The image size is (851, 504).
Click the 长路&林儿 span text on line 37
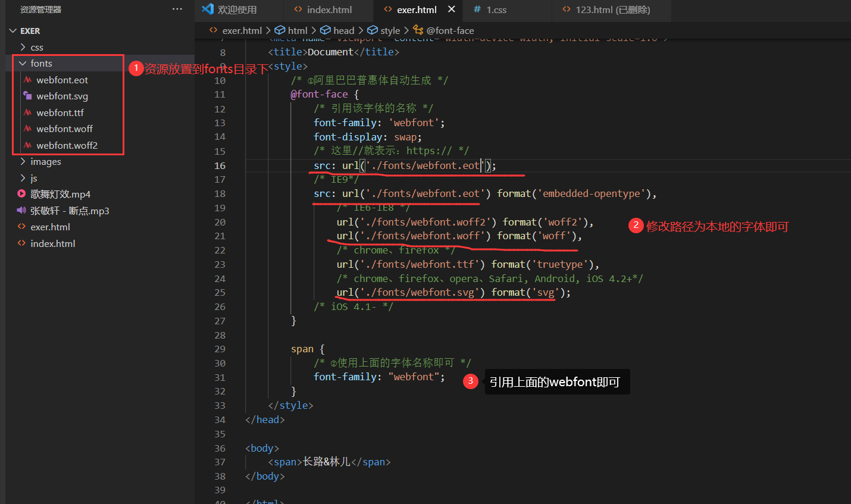[327, 462]
